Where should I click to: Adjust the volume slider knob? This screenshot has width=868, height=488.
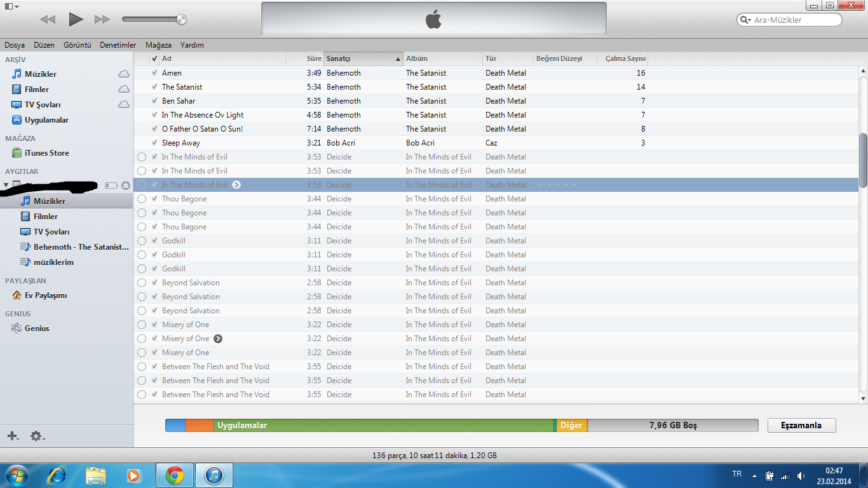pyautogui.click(x=182, y=20)
